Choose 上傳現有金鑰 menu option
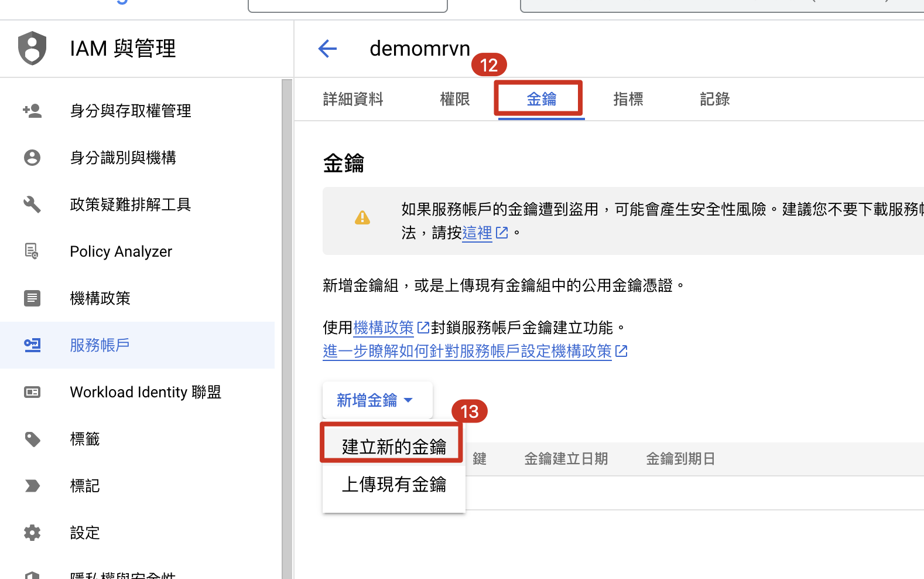924x579 pixels. (393, 485)
